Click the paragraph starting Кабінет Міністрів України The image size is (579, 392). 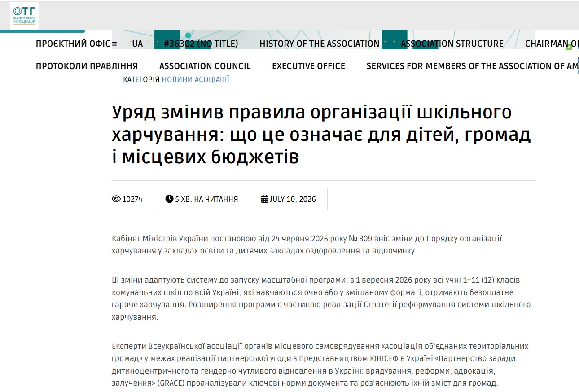pos(307,244)
